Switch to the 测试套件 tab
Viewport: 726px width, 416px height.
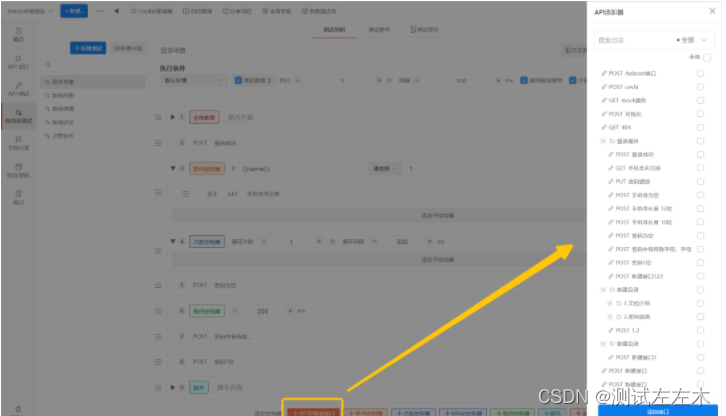point(379,30)
